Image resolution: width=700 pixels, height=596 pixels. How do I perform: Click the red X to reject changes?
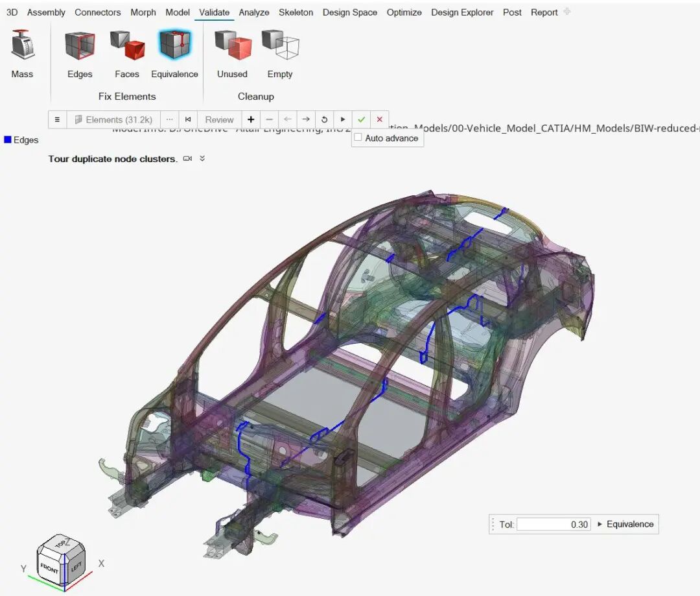(379, 119)
